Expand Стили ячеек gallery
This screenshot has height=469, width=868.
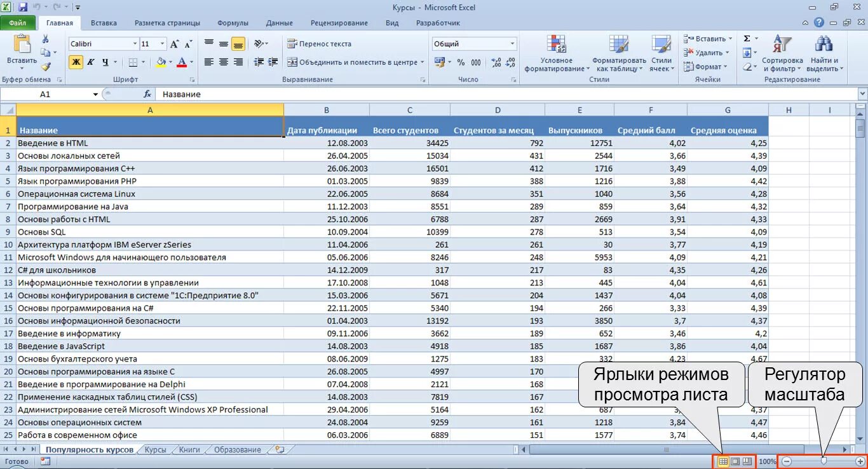coord(661,53)
